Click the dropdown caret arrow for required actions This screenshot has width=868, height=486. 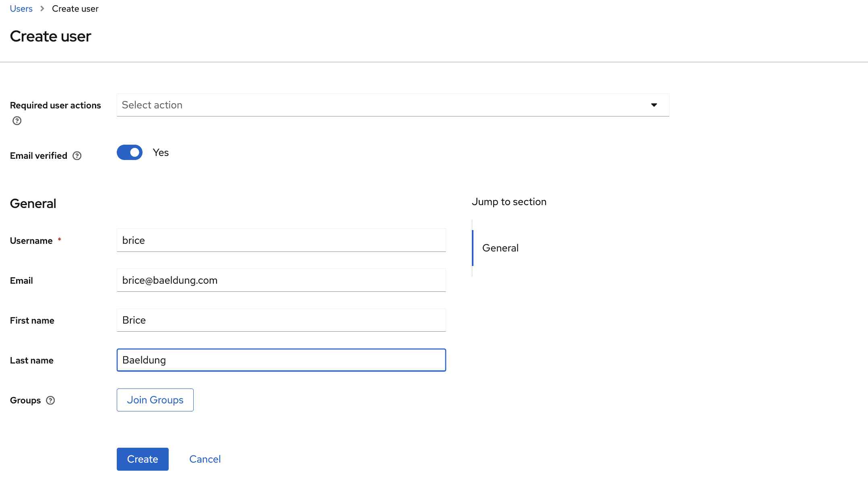tap(654, 105)
